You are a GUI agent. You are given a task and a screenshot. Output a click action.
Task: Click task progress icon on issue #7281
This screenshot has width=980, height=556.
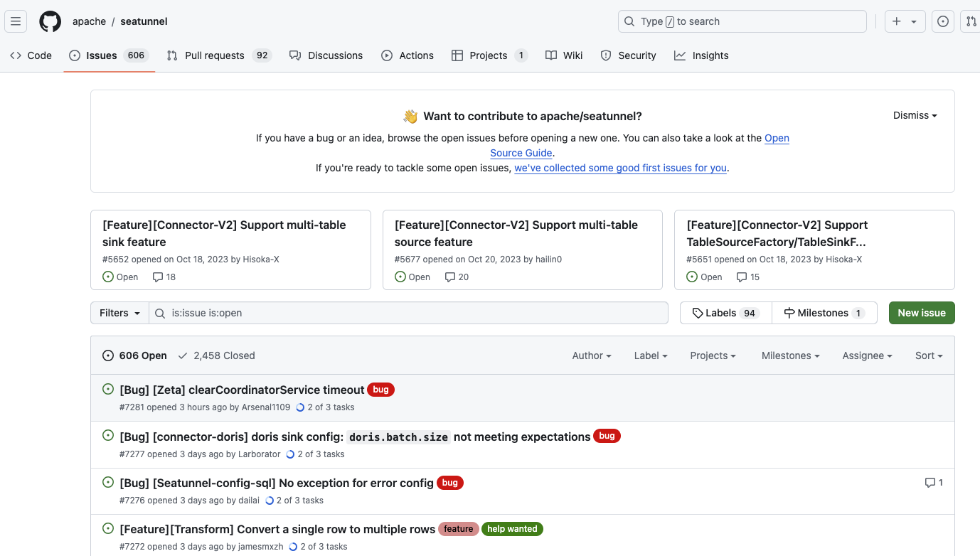(x=300, y=407)
